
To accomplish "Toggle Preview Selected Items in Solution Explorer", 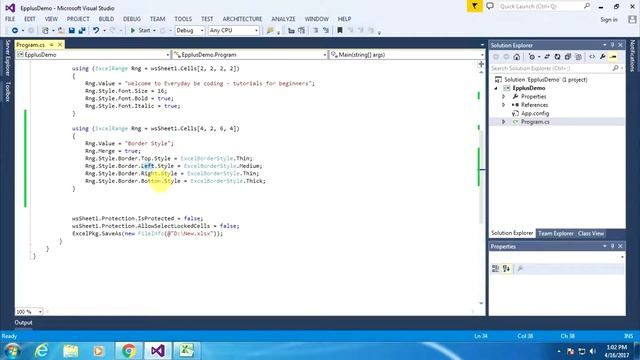I will (613, 57).
